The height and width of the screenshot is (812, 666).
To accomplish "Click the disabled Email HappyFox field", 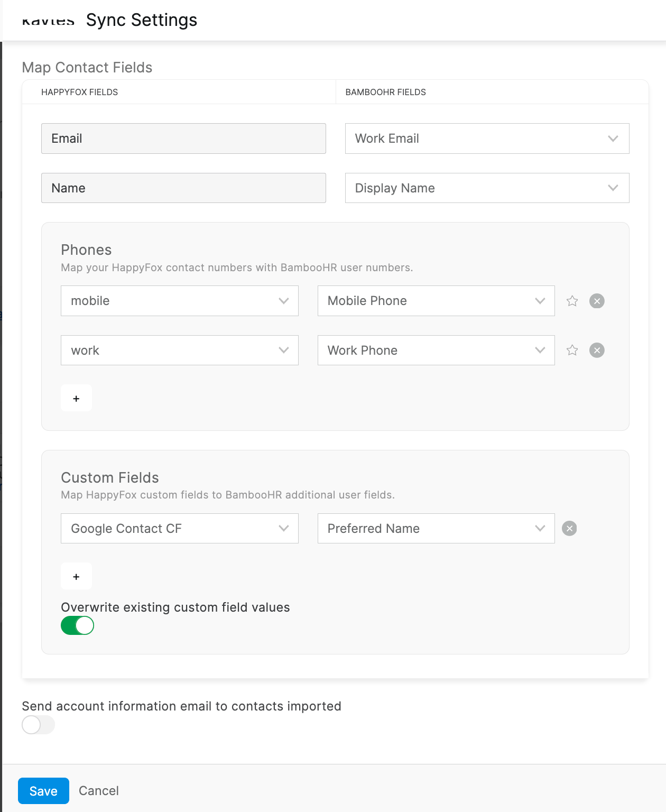I will tap(183, 139).
